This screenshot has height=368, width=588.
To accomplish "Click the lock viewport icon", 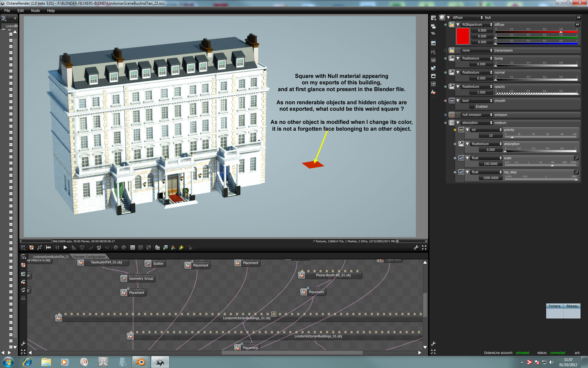I will pos(190,248).
